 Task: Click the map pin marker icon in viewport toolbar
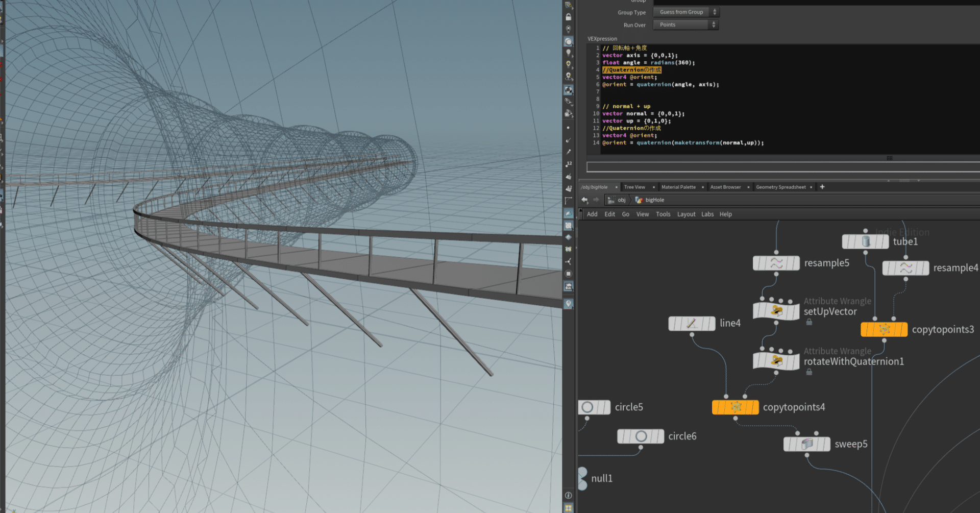568,304
